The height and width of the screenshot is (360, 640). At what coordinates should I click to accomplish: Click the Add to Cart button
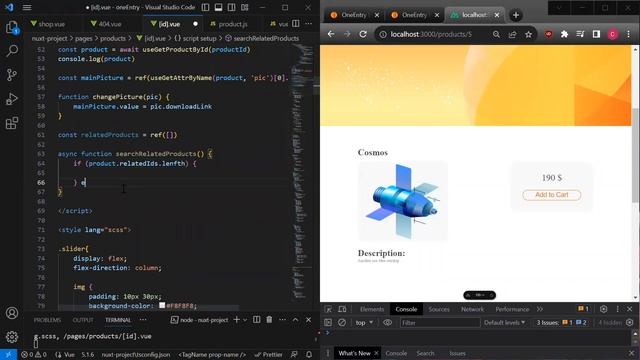[552, 195]
